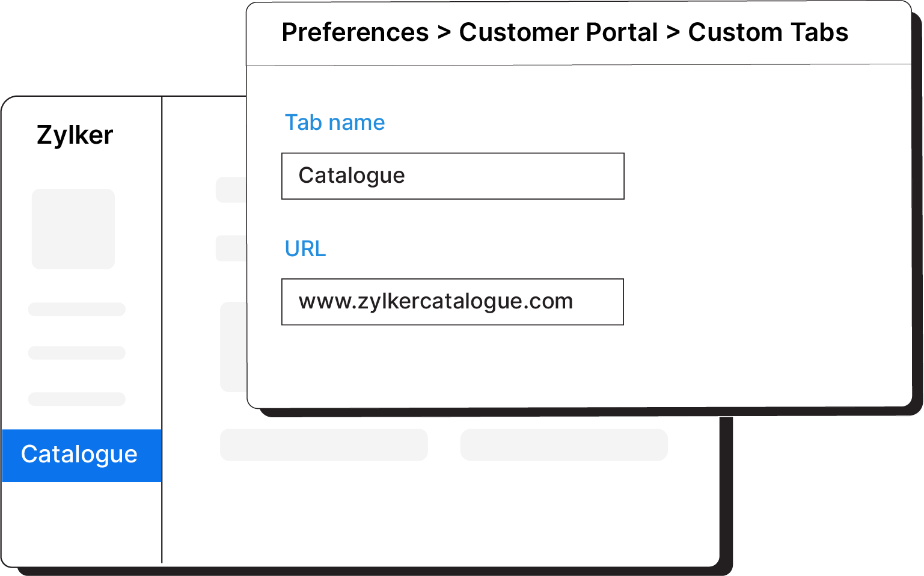This screenshot has width=924, height=576.
Task: Click the Preferences breadcrumb
Action: [x=355, y=32]
